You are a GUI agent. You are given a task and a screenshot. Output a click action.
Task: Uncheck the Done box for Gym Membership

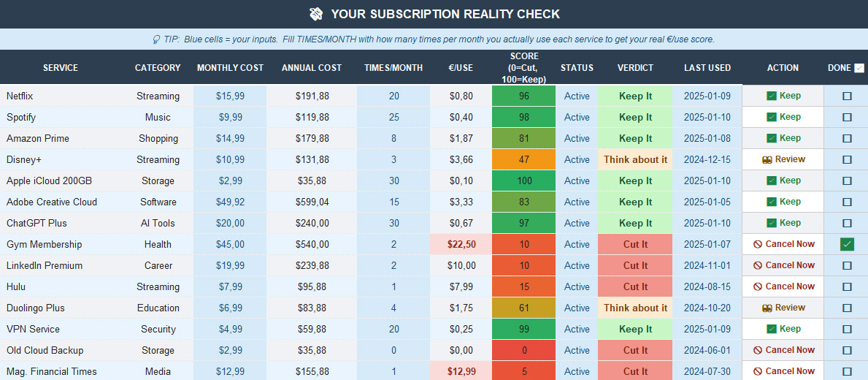(x=847, y=244)
